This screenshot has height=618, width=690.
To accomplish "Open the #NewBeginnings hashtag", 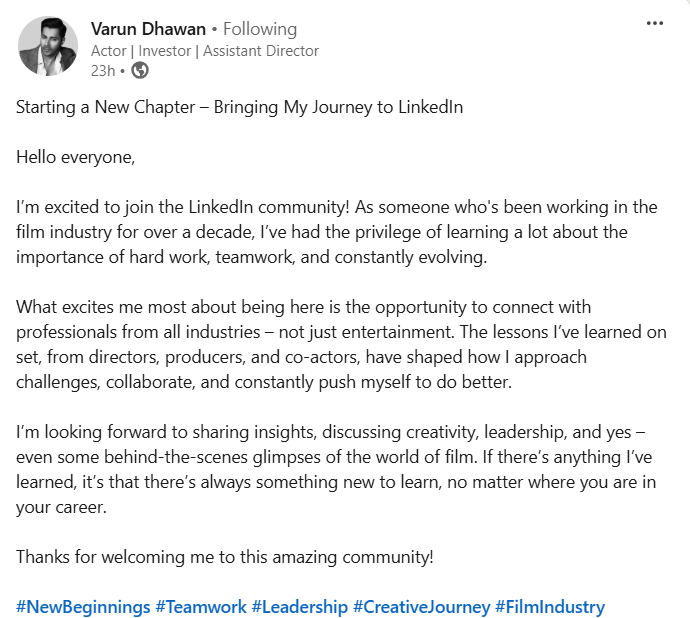I will [x=83, y=607].
